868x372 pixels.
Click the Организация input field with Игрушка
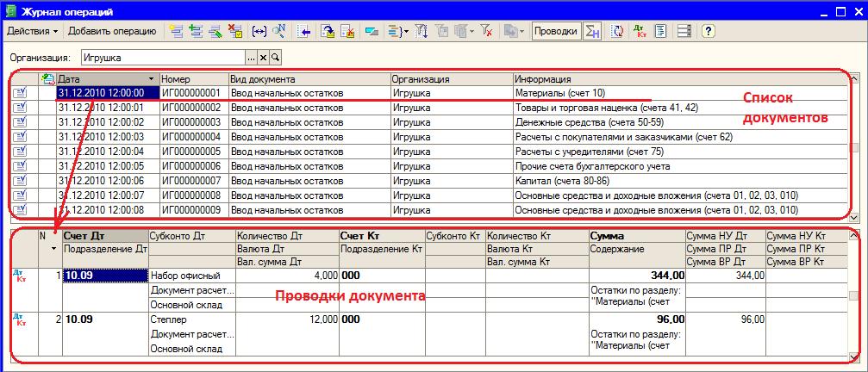coord(163,58)
